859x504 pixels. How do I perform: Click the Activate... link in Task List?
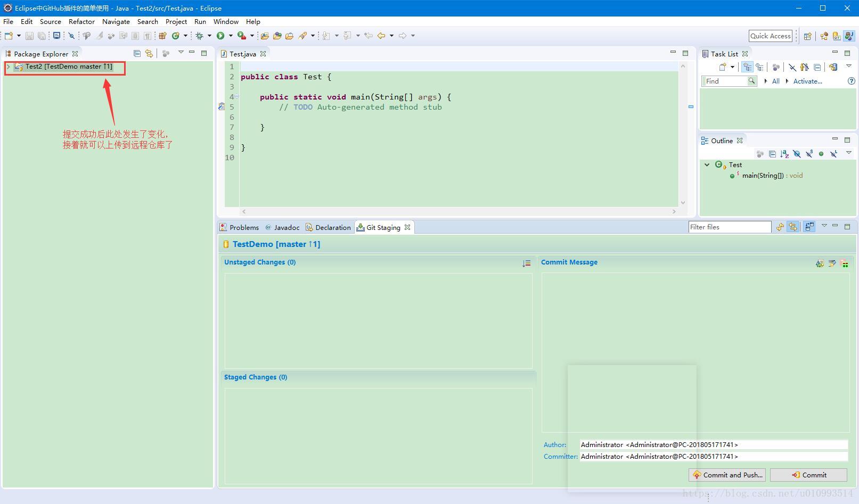coord(807,81)
